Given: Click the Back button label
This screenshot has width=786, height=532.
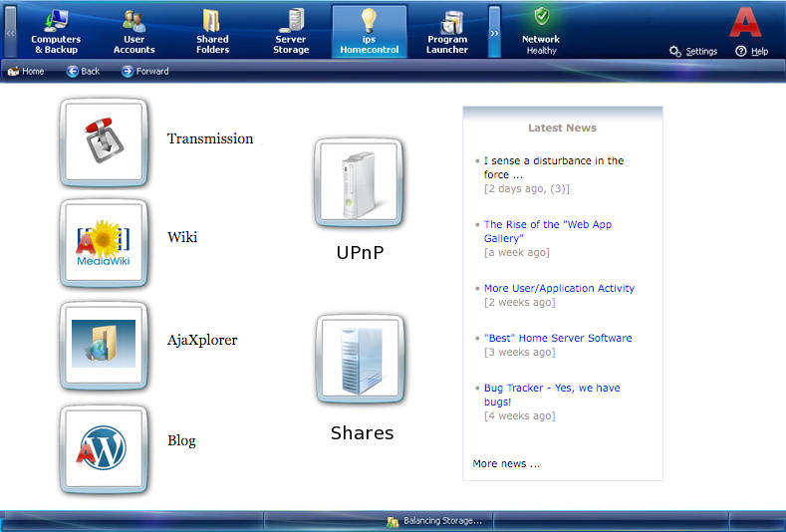Looking at the screenshot, I should [91, 71].
